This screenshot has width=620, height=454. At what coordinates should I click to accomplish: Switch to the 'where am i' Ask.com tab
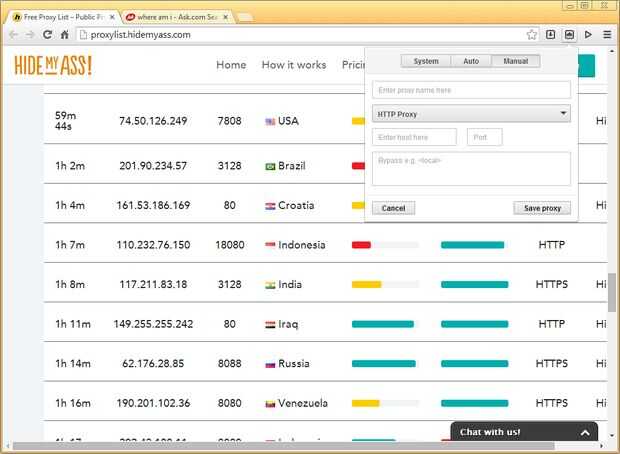point(176,17)
